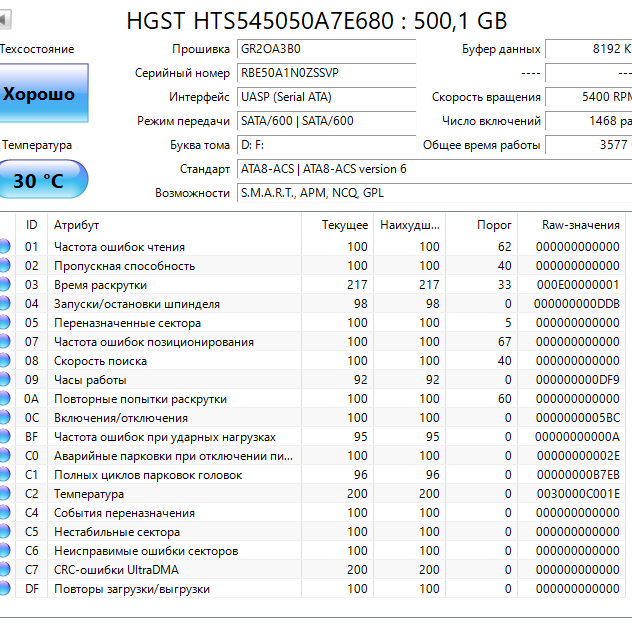Select the Время раскрутки row
The width and height of the screenshot is (632, 625).
[312, 284]
